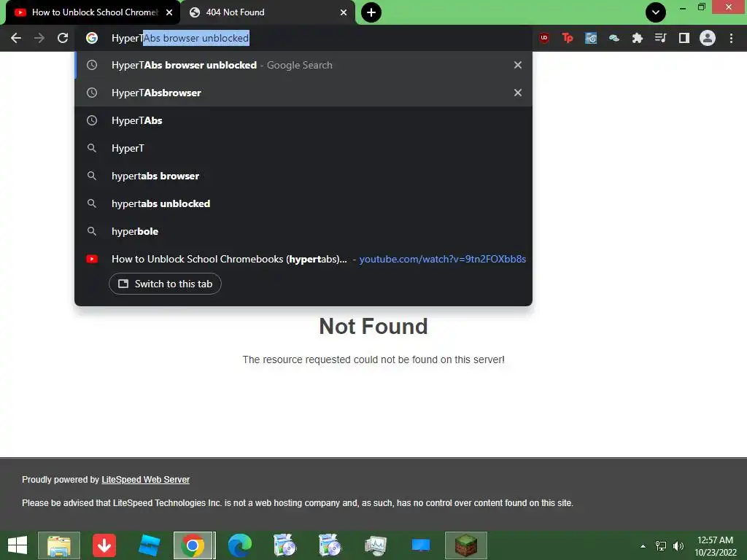The width and height of the screenshot is (747, 560).
Task: Open the red Tp extension
Action: pyautogui.click(x=568, y=38)
